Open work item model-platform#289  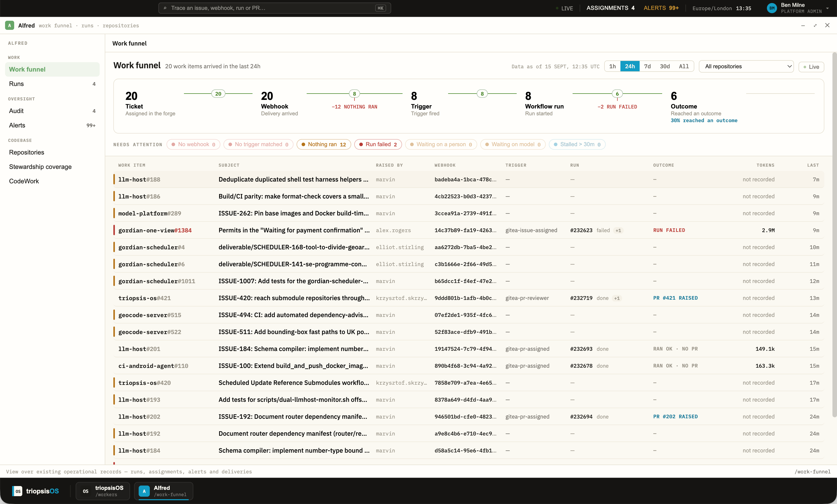click(x=150, y=213)
